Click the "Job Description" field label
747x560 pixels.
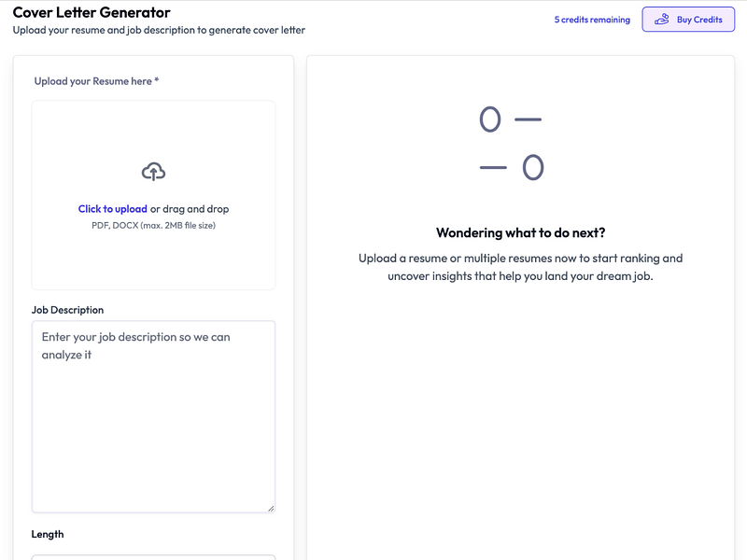coord(67,310)
